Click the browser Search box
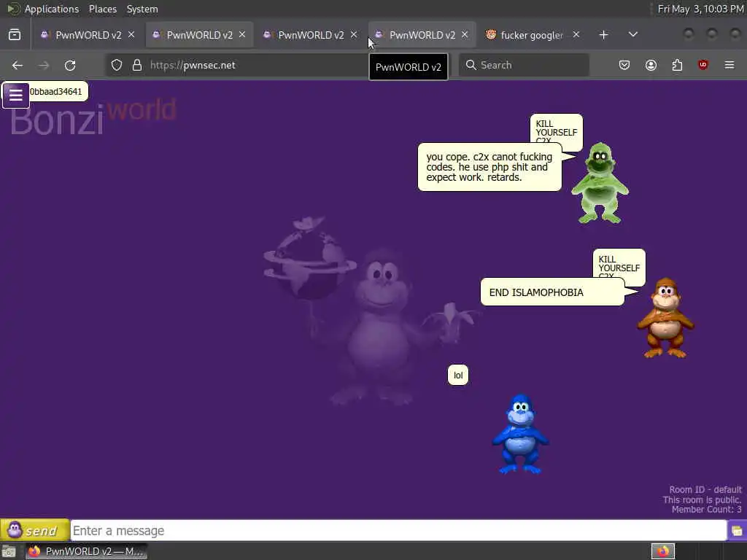 (x=524, y=65)
